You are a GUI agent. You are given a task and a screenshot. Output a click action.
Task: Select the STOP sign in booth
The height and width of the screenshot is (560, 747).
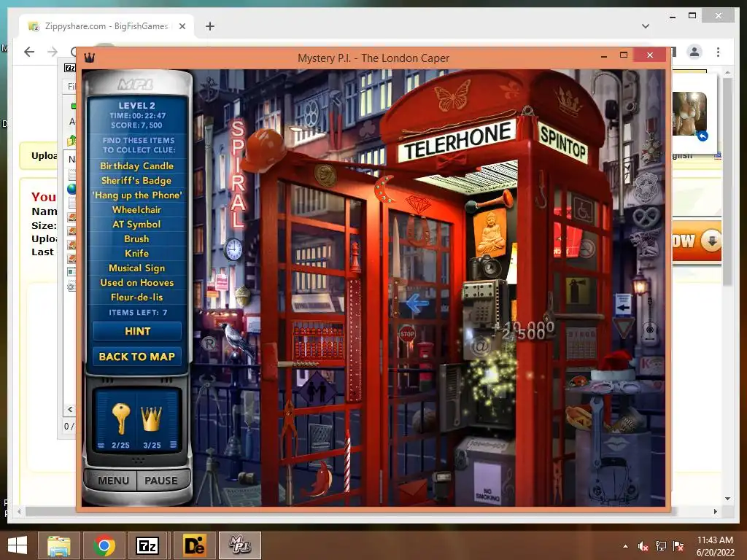coord(407,334)
